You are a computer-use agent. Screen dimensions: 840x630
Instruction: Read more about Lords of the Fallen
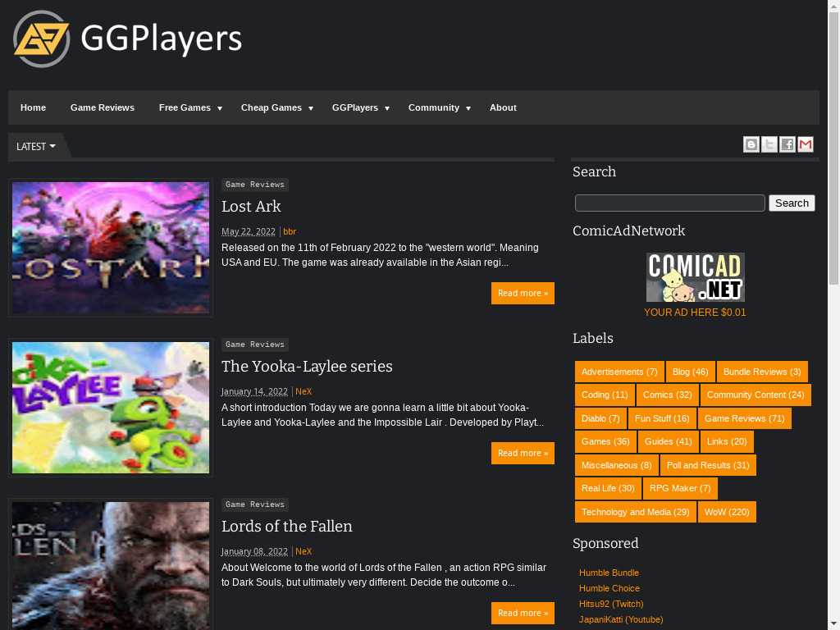[x=523, y=613]
